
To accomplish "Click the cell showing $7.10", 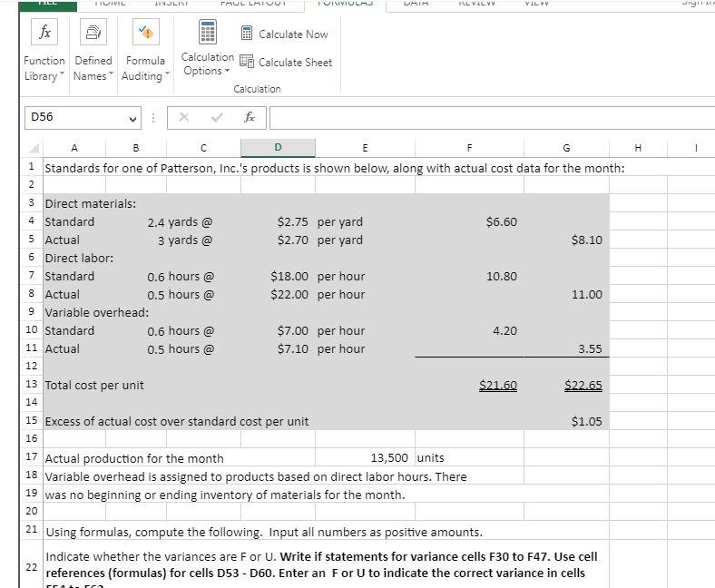I will click(278, 349).
